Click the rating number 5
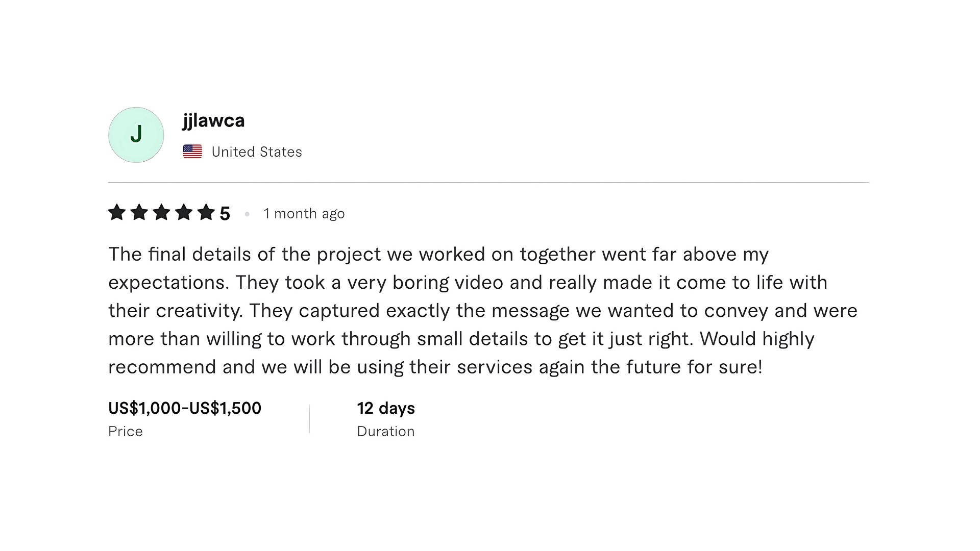The height and width of the screenshot is (551, 980). click(x=225, y=213)
